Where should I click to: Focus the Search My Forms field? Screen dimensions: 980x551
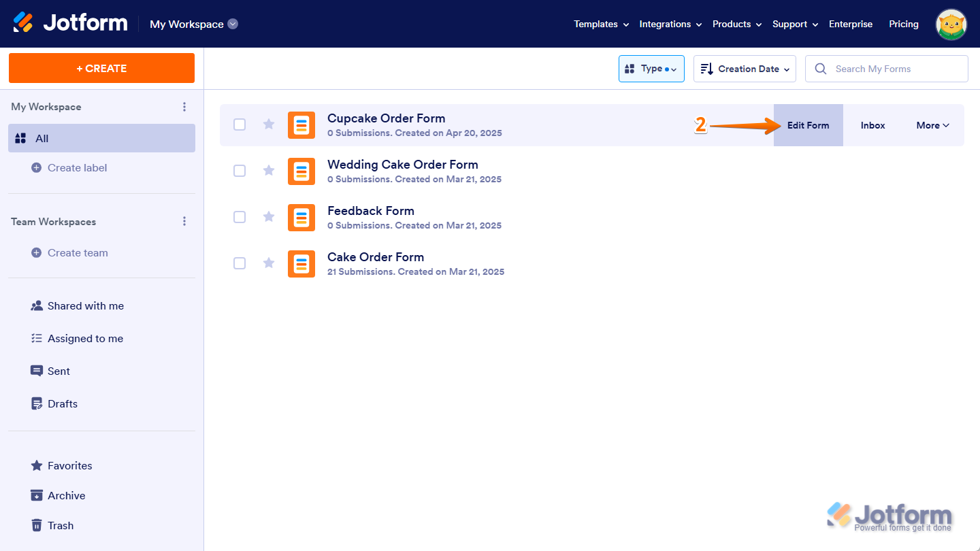click(887, 69)
